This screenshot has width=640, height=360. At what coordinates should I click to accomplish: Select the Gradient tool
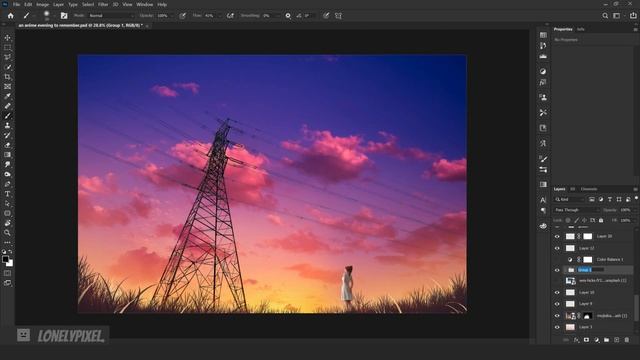pyautogui.click(x=7, y=155)
